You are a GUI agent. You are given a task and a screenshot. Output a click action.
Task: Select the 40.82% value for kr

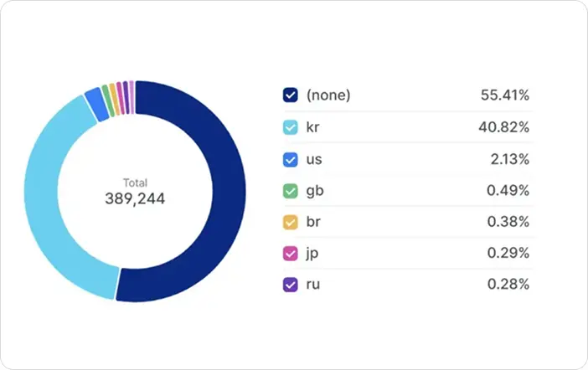pos(503,127)
